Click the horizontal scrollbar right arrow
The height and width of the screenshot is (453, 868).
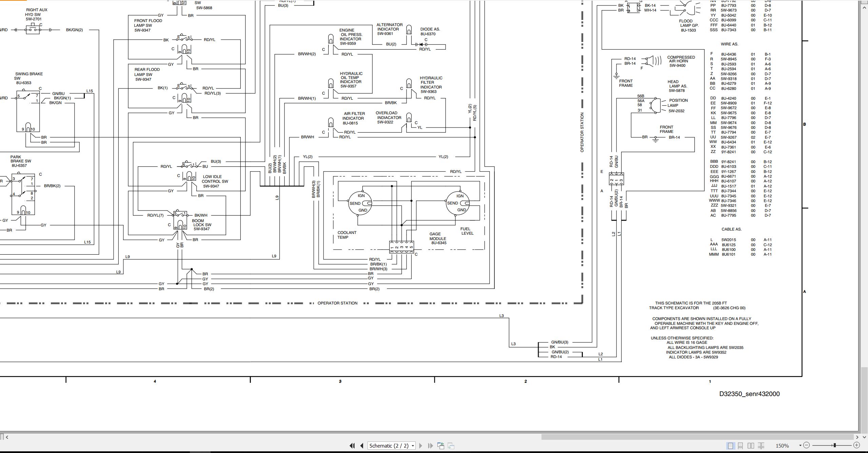click(857, 437)
